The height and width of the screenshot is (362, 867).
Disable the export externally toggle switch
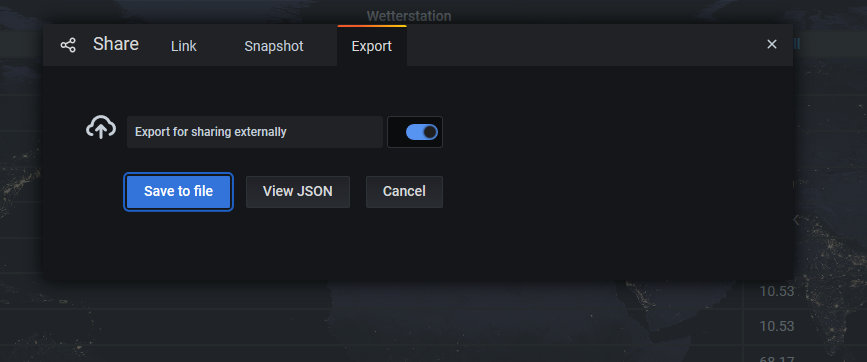click(421, 132)
